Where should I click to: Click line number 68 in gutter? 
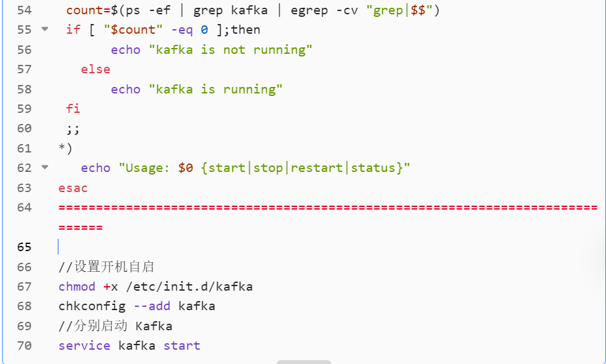point(24,306)
